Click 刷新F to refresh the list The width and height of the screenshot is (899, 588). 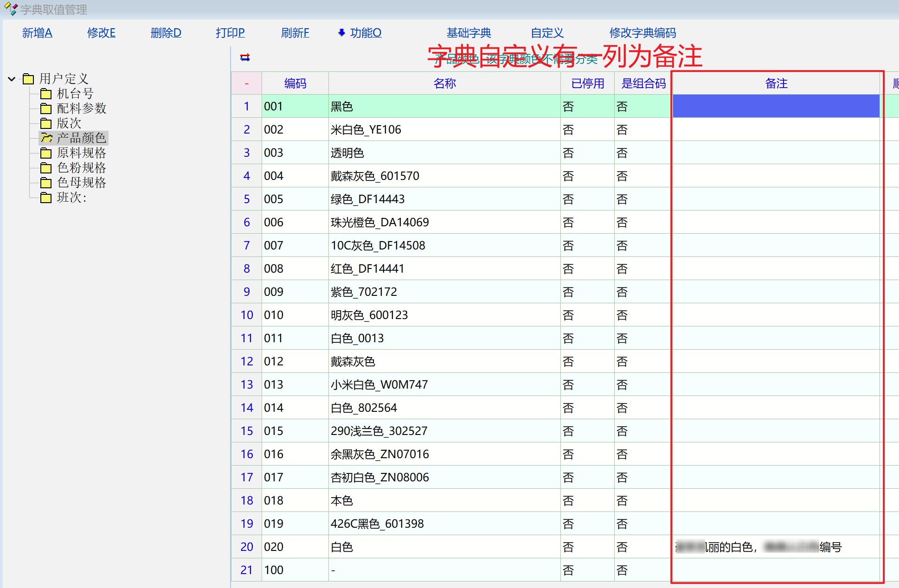point(295,33)
